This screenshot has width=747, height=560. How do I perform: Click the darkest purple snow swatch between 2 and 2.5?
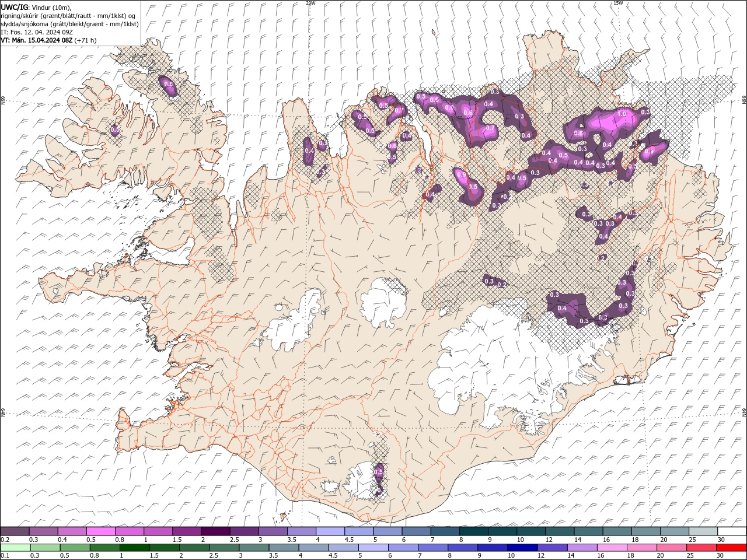click(x=215, y=531)
